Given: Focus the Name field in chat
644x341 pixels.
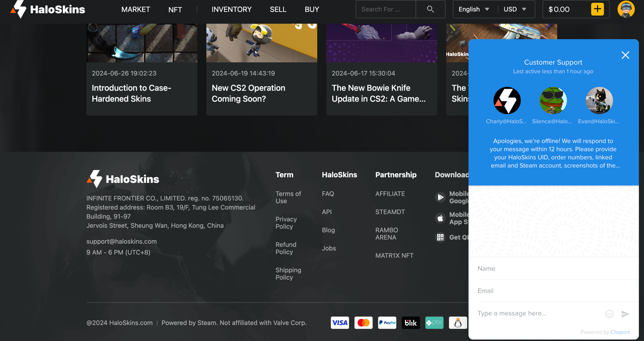Looking at the screenshot, I should (x=553, y=269).
